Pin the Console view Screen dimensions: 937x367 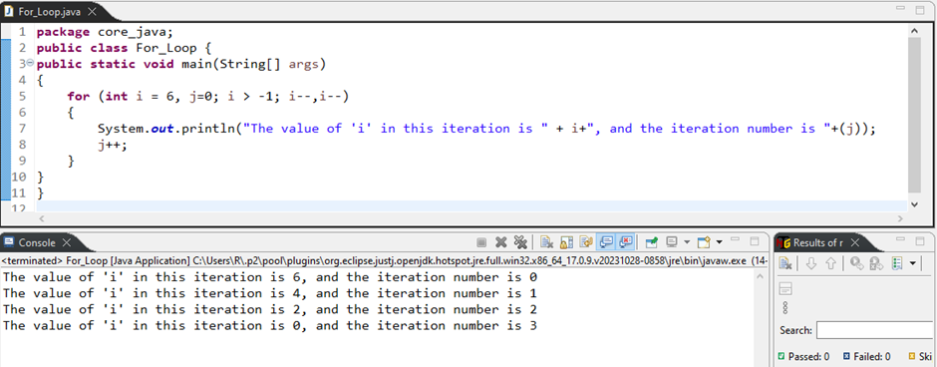[x=651, y=242]
